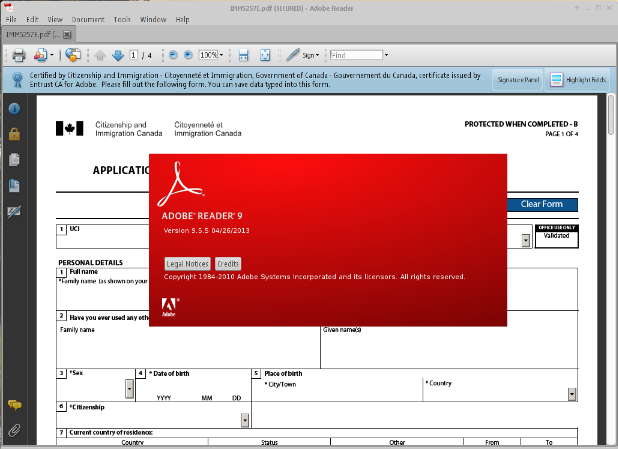Open the Signatures panel icon in sidebar
The width and height of the screenshot is (618, 449).
coord(14,212)
